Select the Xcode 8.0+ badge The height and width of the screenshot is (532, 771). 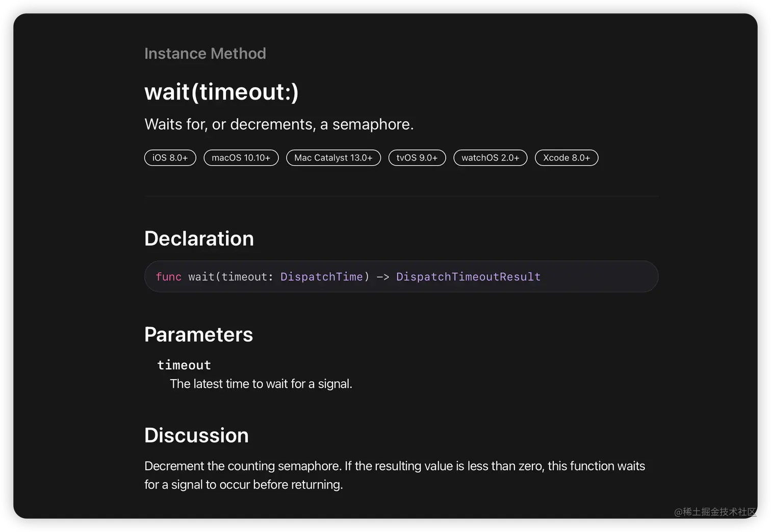pos(567,158)
